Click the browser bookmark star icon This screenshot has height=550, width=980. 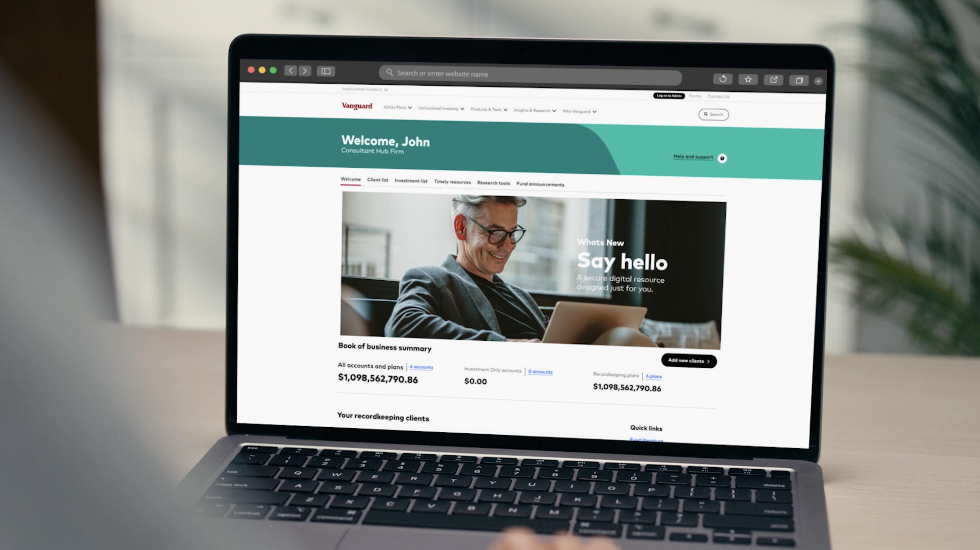[748, 80]
